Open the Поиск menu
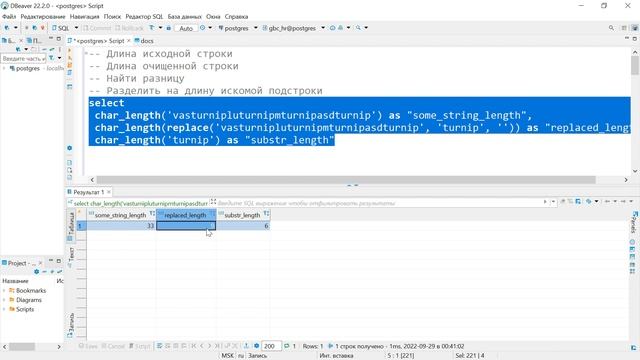The image size is (640, 360). (x=112, y=17)
